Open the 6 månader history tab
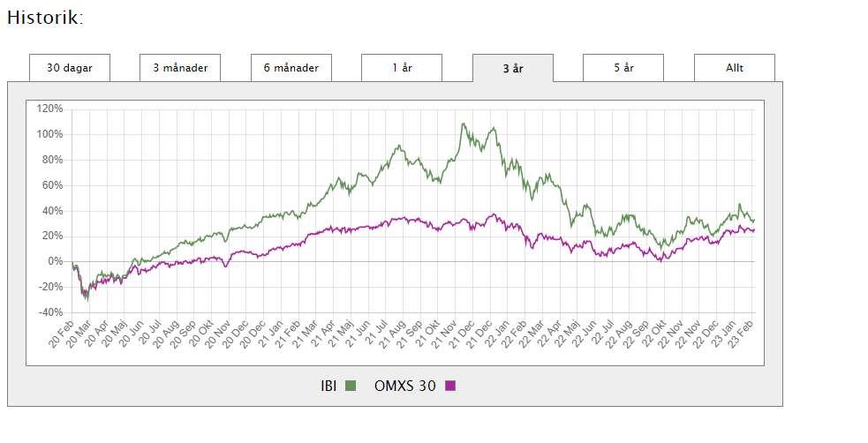The width and height of the screenshot is (868, 443). tap(291, 68)
